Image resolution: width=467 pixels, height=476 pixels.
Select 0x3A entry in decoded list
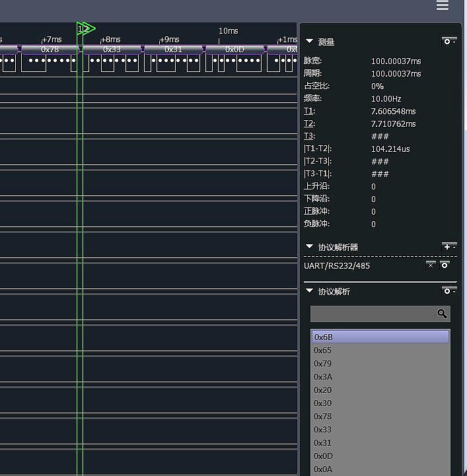tap(380, 377)
